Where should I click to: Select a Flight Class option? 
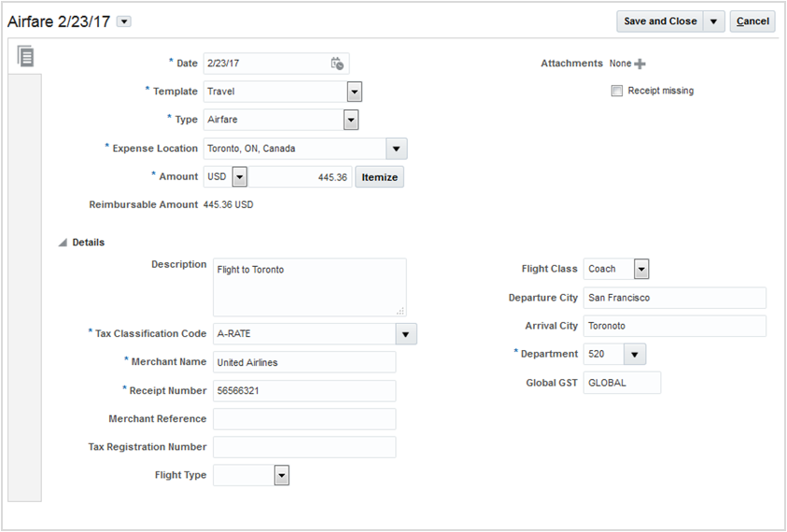[x=640, y=269]
